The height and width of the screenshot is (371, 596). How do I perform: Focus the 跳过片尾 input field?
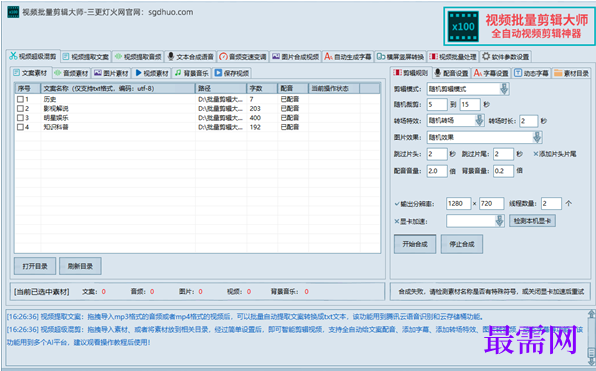click(503, 154)
